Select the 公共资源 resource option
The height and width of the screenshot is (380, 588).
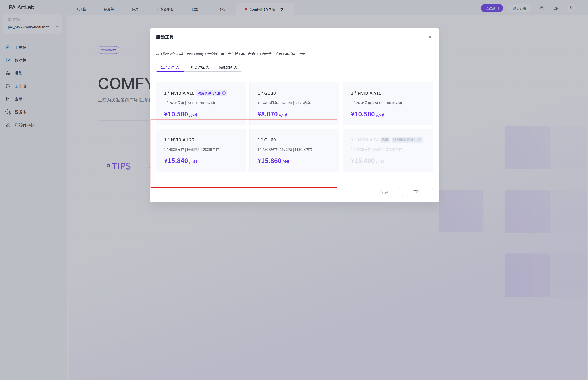tap(170, 67)
